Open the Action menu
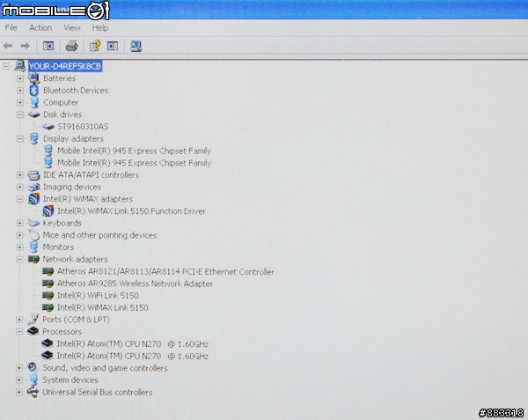Screen dimensions: 528x420 pos(40,27)
